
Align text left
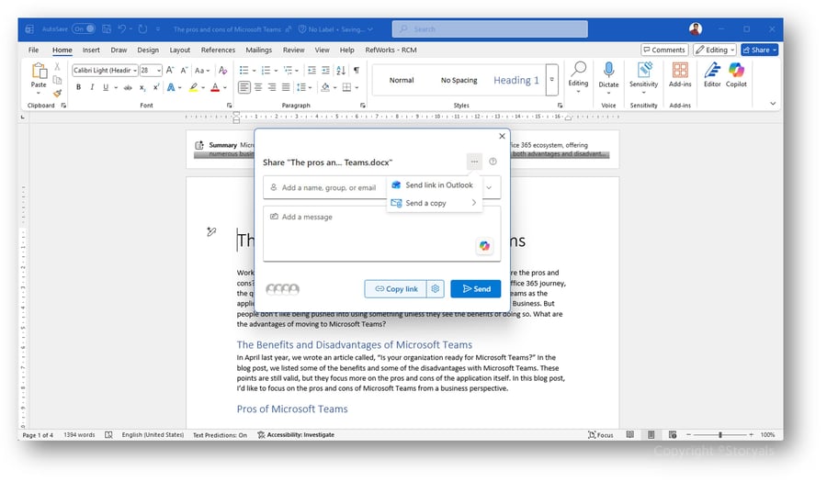tap(244, 87)
